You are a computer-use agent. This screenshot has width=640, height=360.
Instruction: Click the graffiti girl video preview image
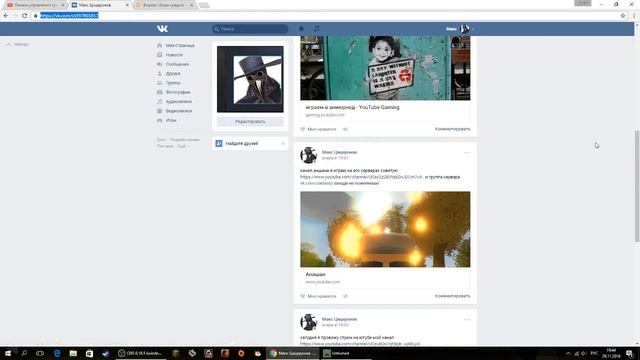point(385,68)
